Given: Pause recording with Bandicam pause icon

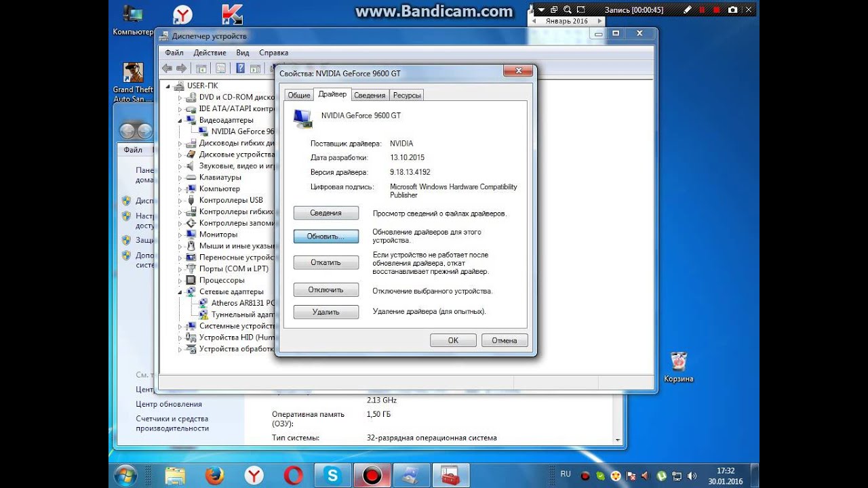Looking at the screenshot, I should (x=703, y=10).
